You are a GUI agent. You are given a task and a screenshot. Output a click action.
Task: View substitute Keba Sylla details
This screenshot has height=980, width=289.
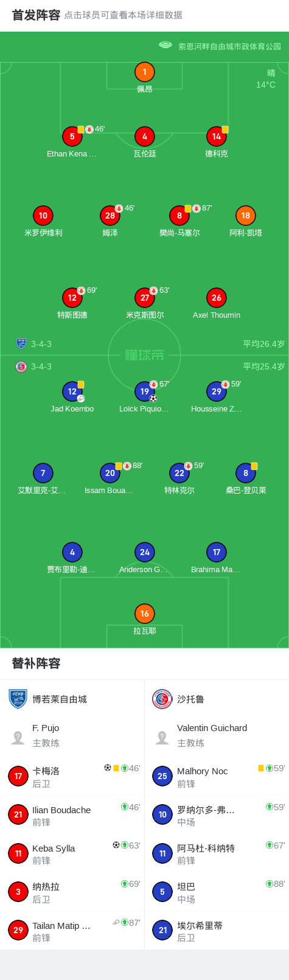point(72,853)
